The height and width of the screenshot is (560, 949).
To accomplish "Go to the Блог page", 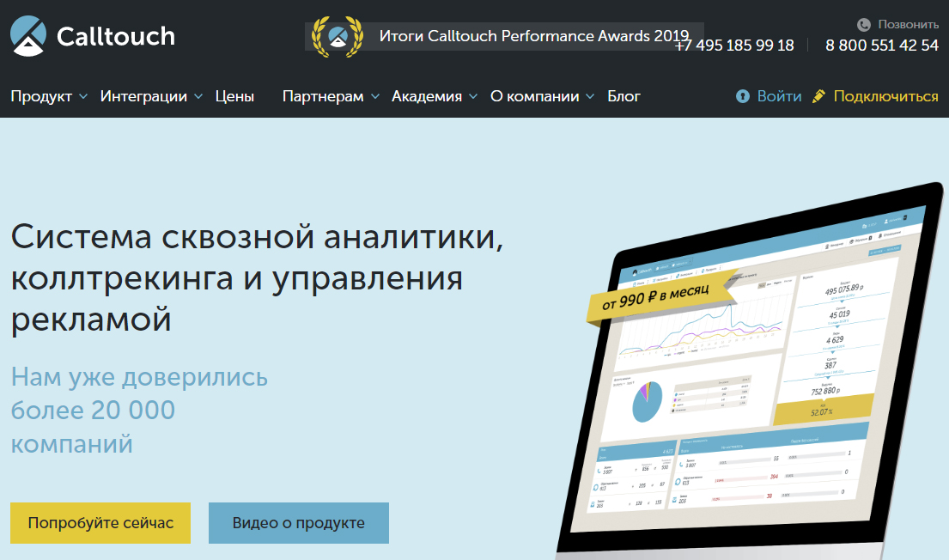I will pyautogui.click(x=624, y=96).
